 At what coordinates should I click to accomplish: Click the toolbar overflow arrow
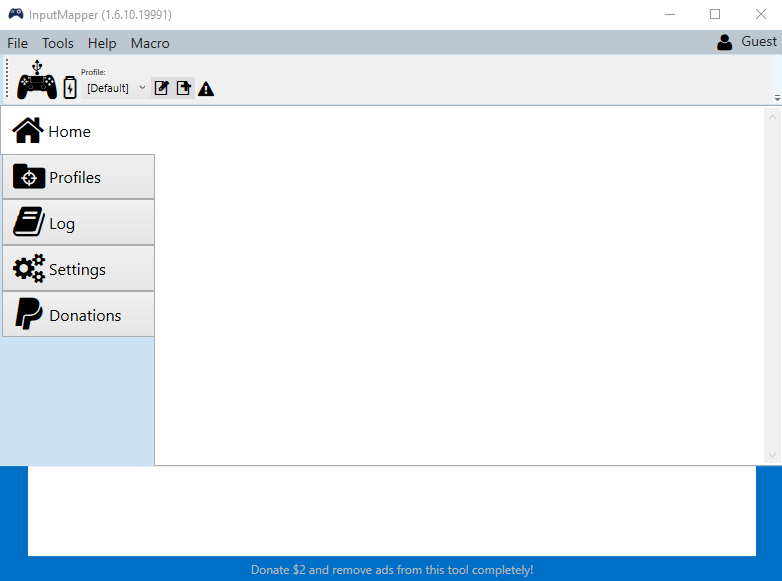[x=777, y=98]
